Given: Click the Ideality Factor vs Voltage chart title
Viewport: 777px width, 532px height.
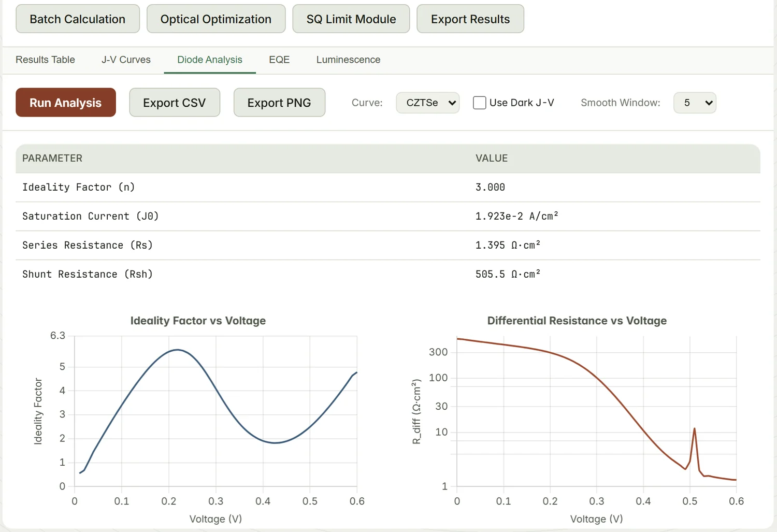Looking at the screenshot, I should pyautogui.click(x=198, y=321).
